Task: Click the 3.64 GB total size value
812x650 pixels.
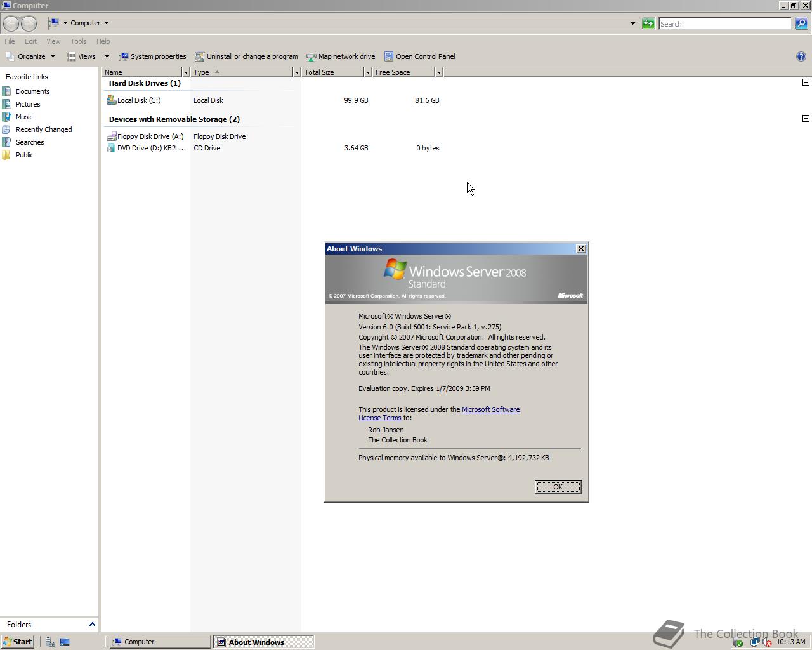Action: tap(356, 148)
